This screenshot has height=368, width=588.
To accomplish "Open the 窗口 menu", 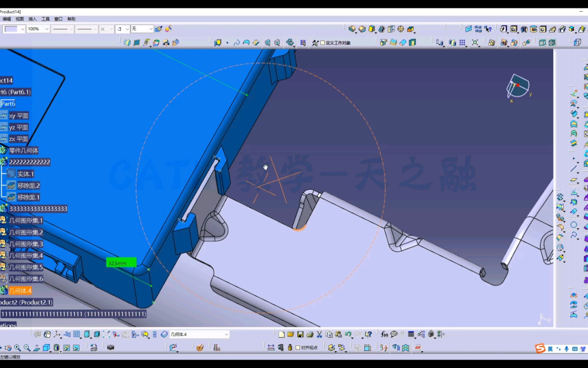I will pos(59,19).
